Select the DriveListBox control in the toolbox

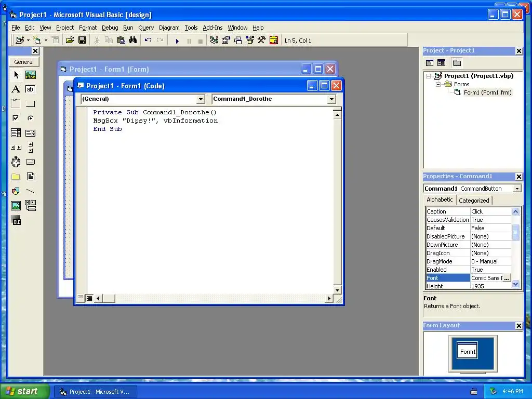point(31,162)
